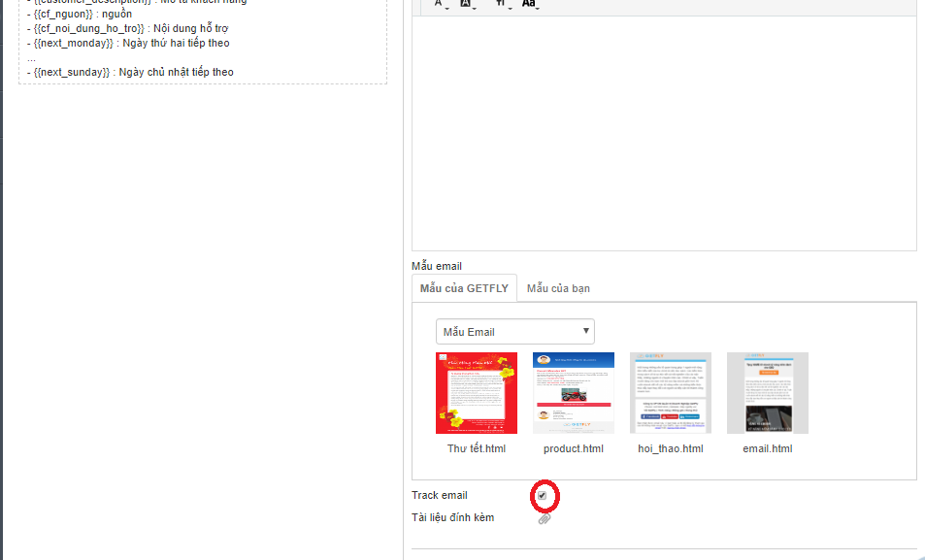The height and width of the screenshot is (560, 925).
Task: Click the Mẫu email section label
Action: point(437,266)
